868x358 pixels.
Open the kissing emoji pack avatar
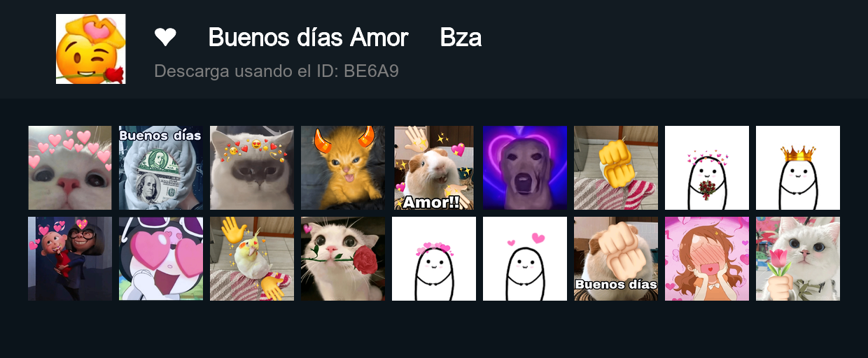(x=91, y=49)
